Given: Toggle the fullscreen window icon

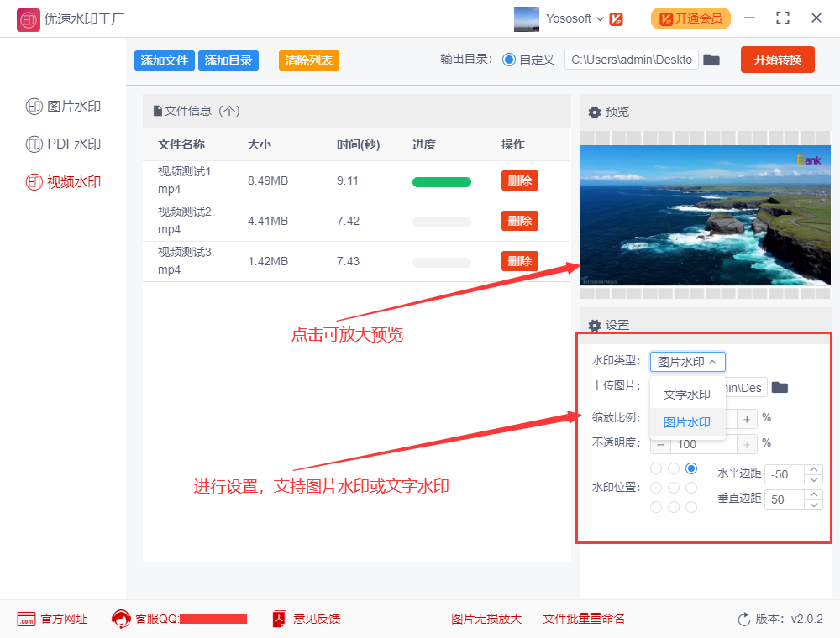Looking at the screenshot, I should coord(783,18).
